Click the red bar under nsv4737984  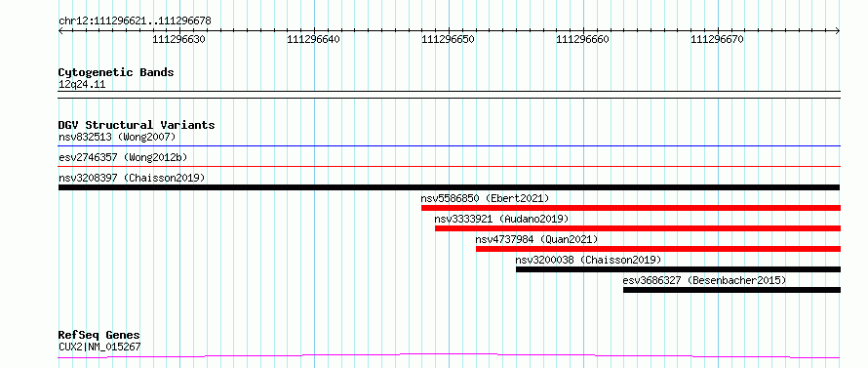pyautogui.click(x=658, y=249)
